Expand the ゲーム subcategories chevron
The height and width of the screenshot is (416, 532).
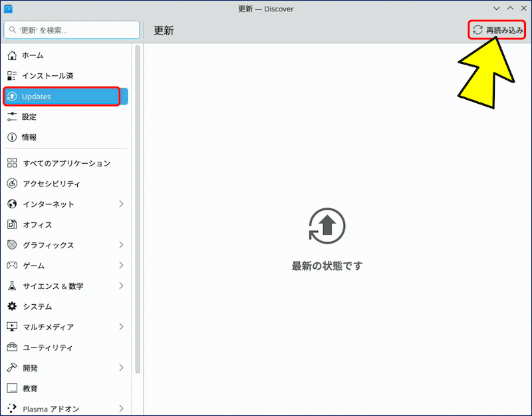121,266
